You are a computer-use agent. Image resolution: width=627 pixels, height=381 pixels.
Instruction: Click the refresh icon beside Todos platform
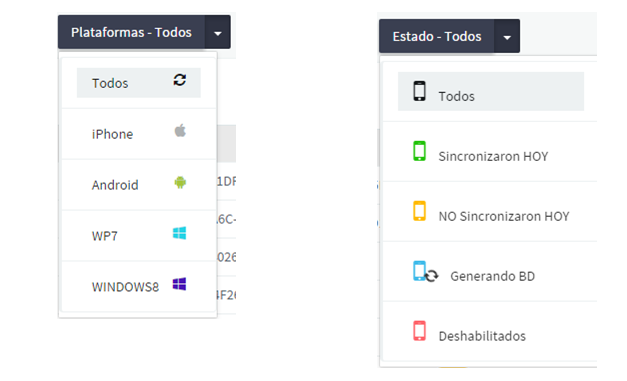180,80
